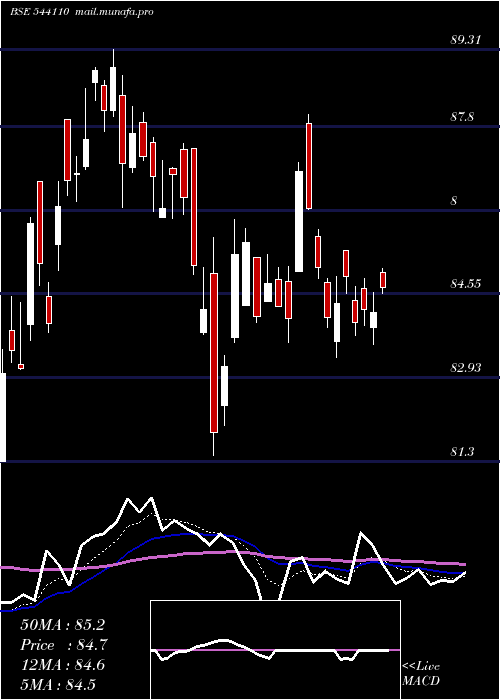Click the 50MA : 85.2 readout
This screenshot has height=700, width=500.
pos(62,625)
